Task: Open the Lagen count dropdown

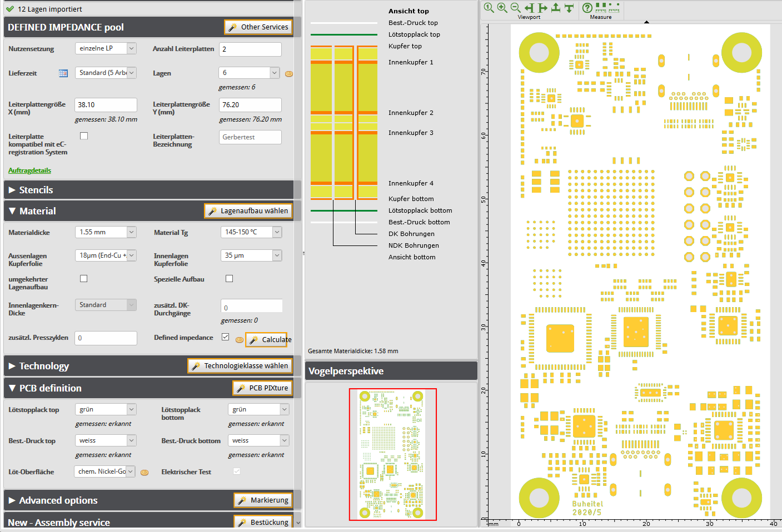Action: 249,73
